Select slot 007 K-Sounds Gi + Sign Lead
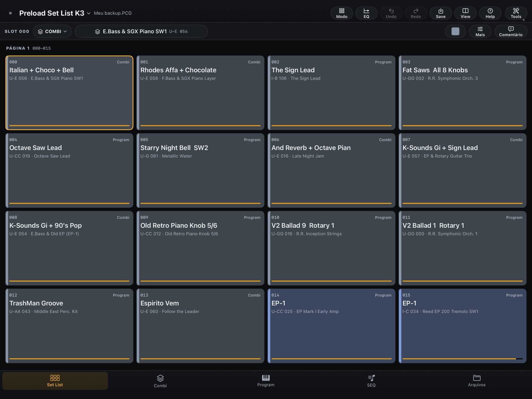The image size is (532, 399). [x=462, y=170]
